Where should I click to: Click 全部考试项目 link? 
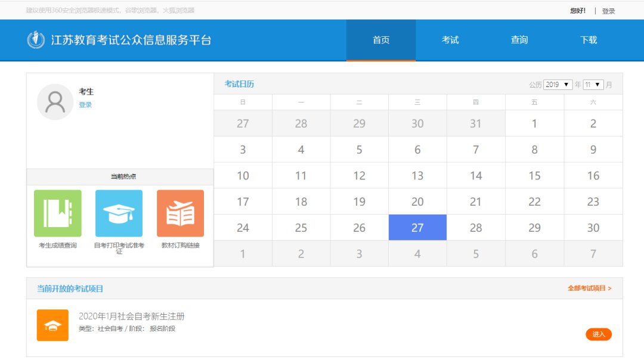(x=589, y=288)
